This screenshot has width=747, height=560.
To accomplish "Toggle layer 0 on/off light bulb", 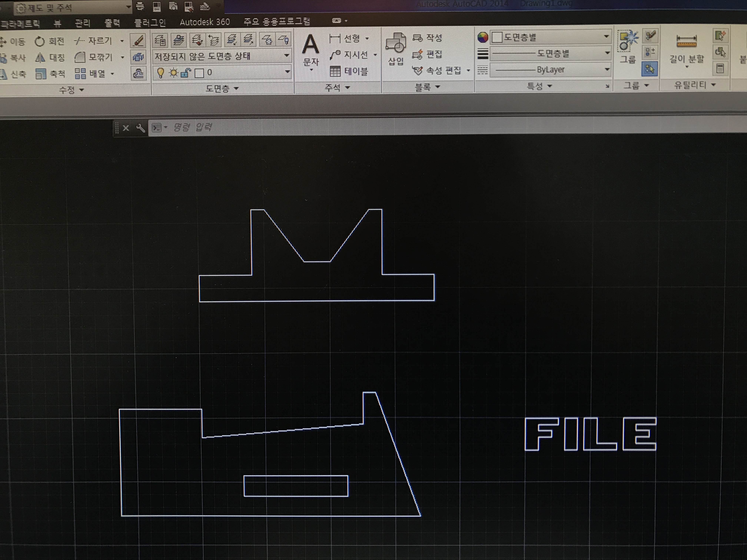I will 161,73.
